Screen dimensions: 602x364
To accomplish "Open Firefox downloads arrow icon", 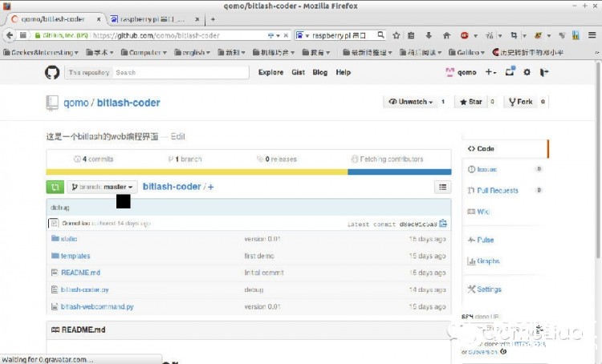I will 429,35.
